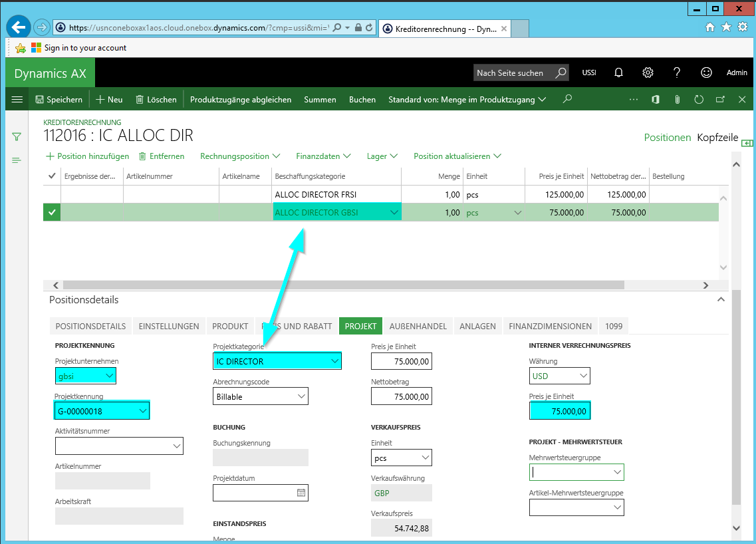Open the Office app icon in the toolbar
Image resolution: width=756 pixels, height=544 pixels.
[655, 100]
